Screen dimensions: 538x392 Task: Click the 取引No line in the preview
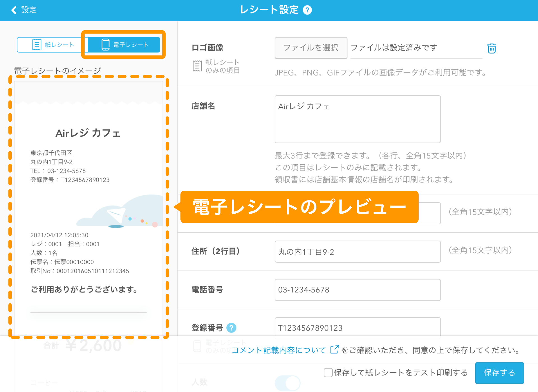click(x=80, y=271)
